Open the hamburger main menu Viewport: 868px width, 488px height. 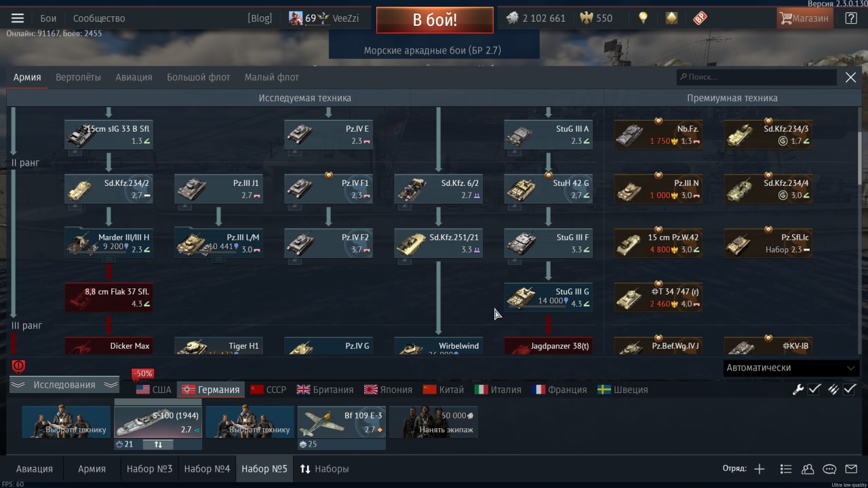point(18,18)
